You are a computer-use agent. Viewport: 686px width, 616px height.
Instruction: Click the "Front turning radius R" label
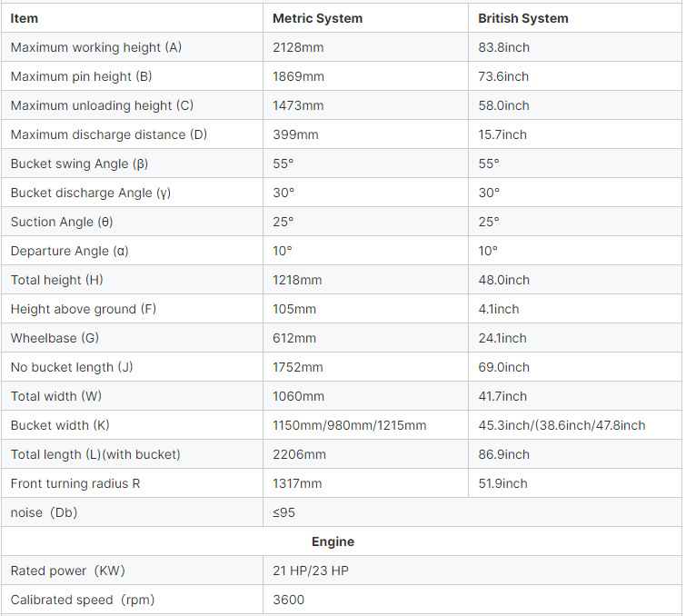[75, 483]
